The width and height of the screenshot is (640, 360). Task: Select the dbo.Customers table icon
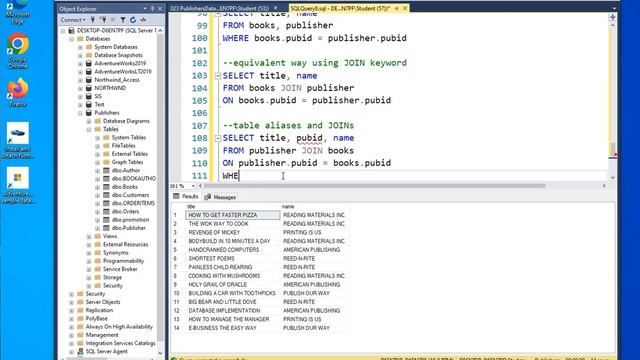pos(106,195)
